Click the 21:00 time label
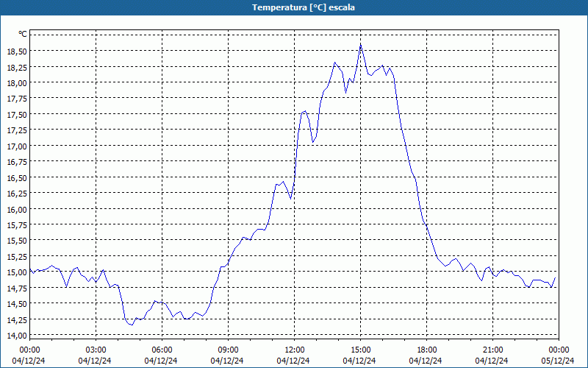This screenshot has width=588, height=368. 492,350
